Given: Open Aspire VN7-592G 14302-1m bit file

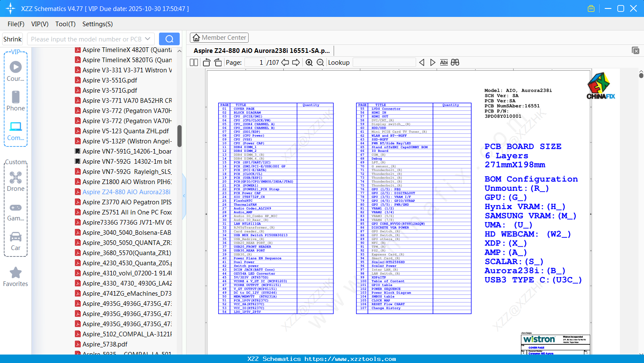Looking at the screenshot, I should click(x=127, y=162).
